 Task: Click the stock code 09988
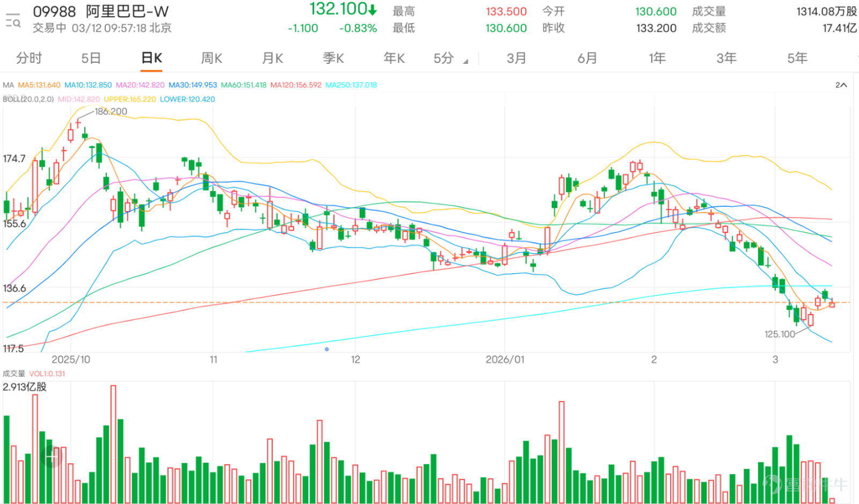pyautogui.click(x=54, y=11)
